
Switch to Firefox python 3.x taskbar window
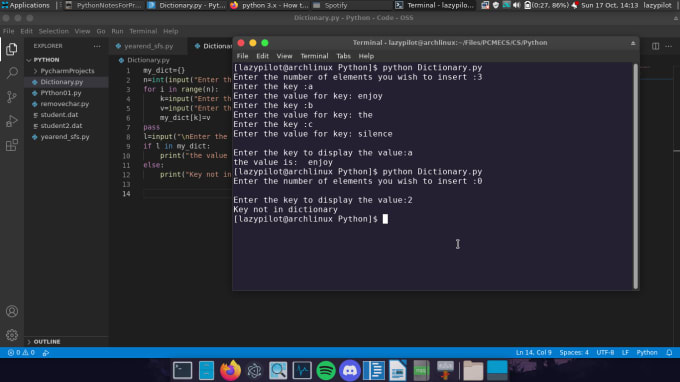coord(269,5)
